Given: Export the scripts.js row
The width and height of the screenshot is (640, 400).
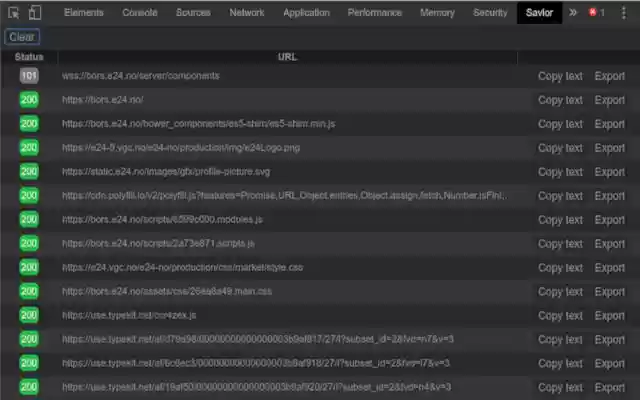Looking at the screenshot, I should pos(609,244).
